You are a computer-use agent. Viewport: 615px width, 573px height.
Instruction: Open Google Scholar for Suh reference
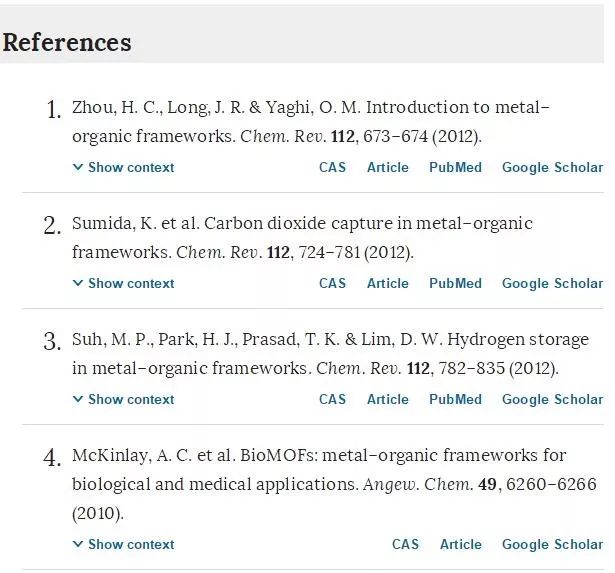pos(552,400)
